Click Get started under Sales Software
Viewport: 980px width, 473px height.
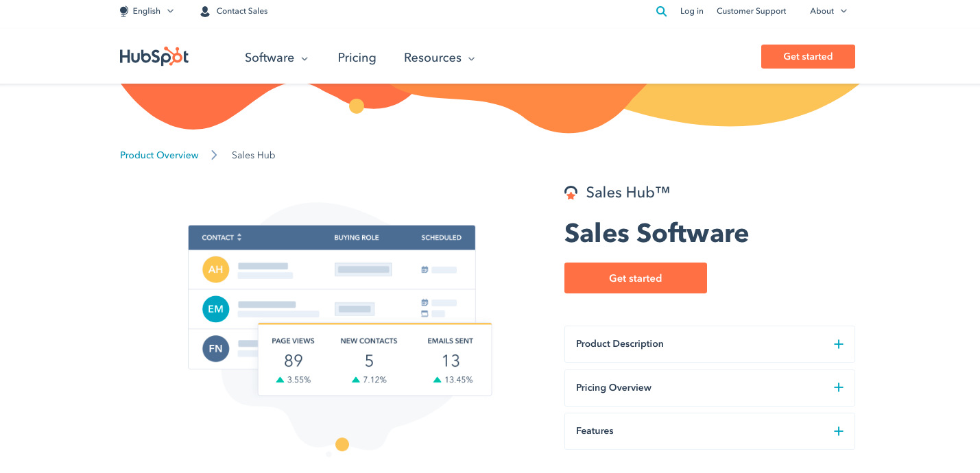pos(635,278)
